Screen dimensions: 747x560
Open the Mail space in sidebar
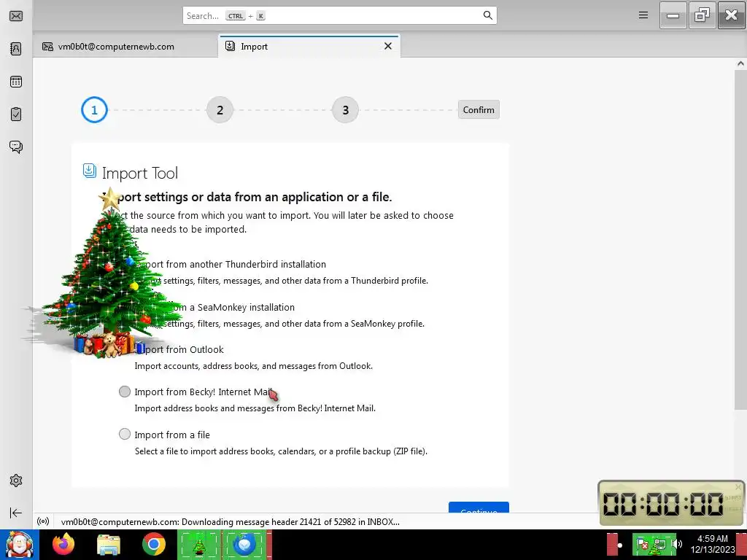point(16,16)
